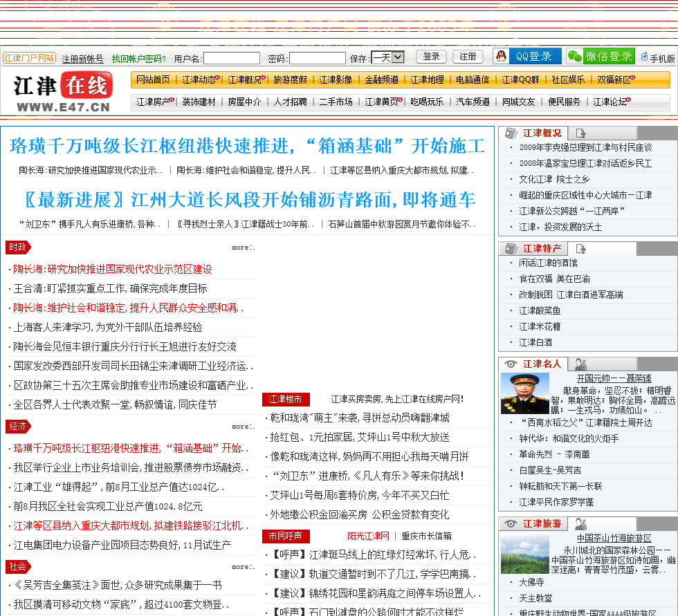Open the 人才招聘 menu item

point(290,102)
